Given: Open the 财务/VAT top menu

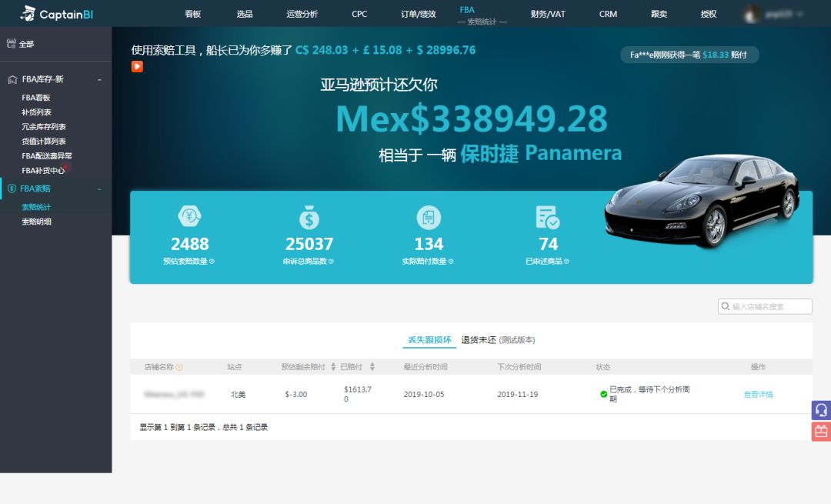Looking at the screenshot, I should click(x=548, y=15).
